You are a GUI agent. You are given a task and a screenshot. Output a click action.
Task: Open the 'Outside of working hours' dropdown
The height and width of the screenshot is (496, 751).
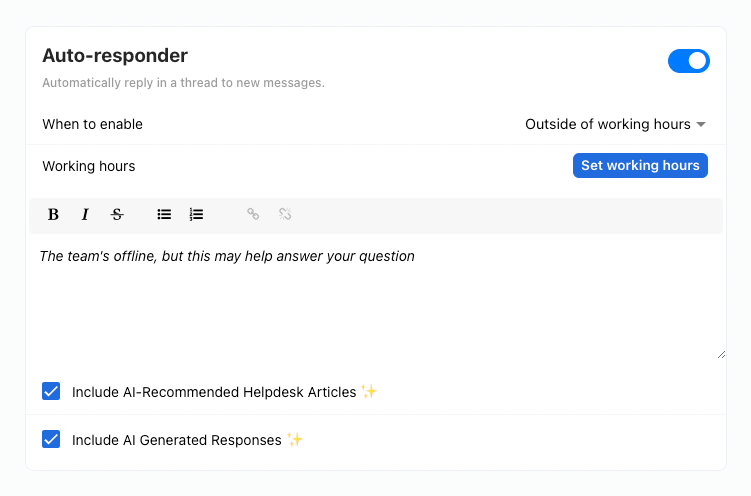(608, 125)
